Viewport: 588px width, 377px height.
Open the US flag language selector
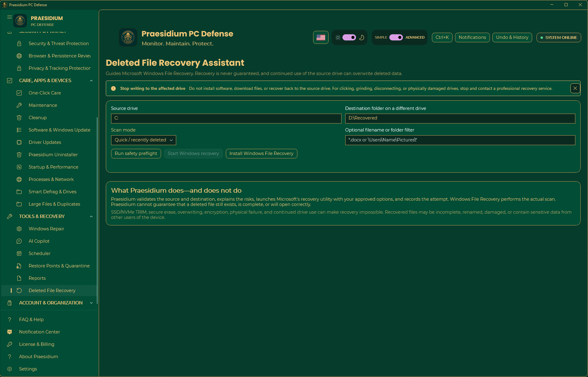point(321,37)
